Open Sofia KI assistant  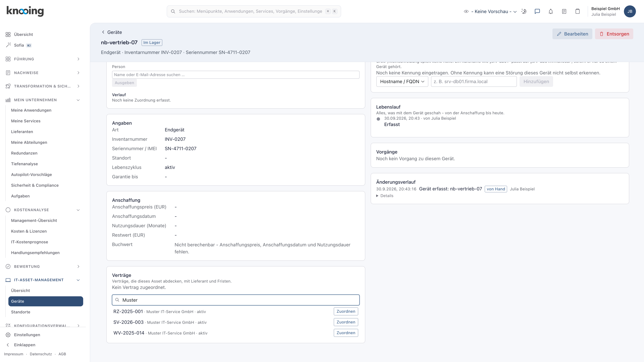pos(19,45)
